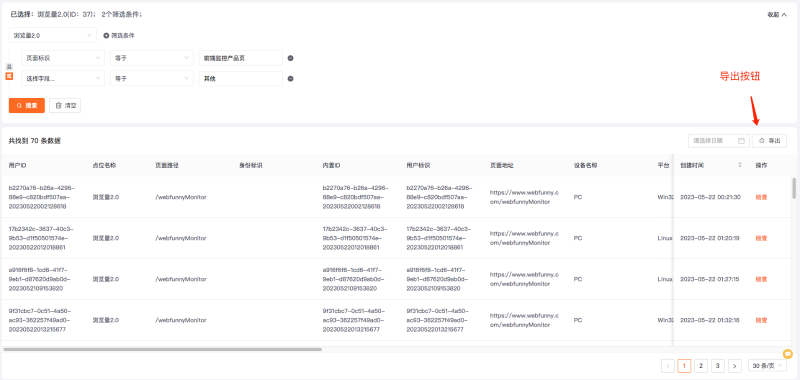The image size is (800, 380).
Task: Click the orange action link in the 01:32:16 row
Action: click(x=761, y=320)
